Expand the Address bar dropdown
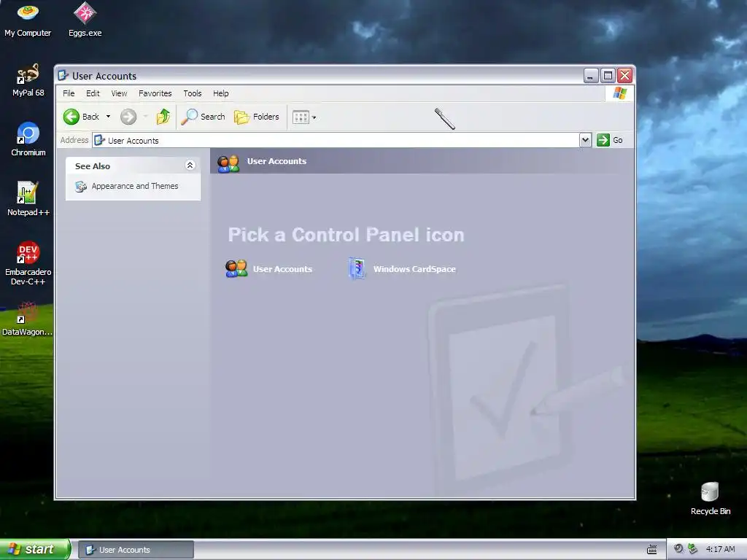This screenshot has width=747, height=560. (585, 140)
